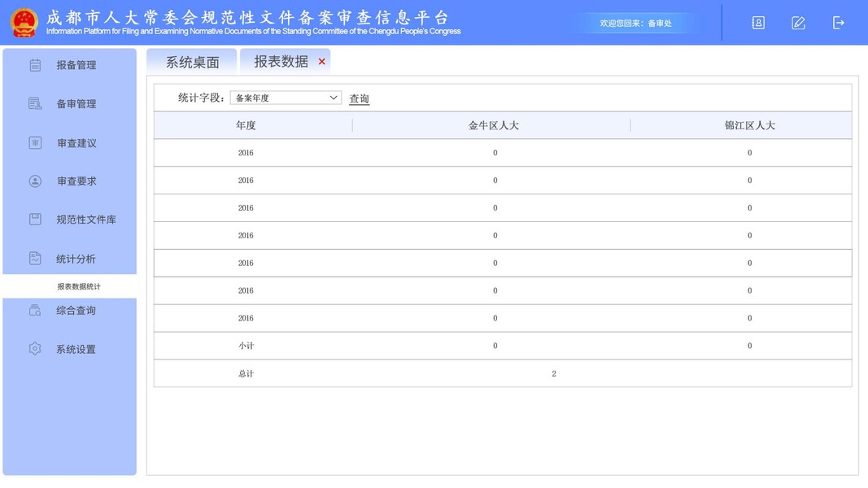Click 锦江区人大 value in 小计 row
Image resolution: width=868 pixels, height=488 pixels.
tap(749, 346)
